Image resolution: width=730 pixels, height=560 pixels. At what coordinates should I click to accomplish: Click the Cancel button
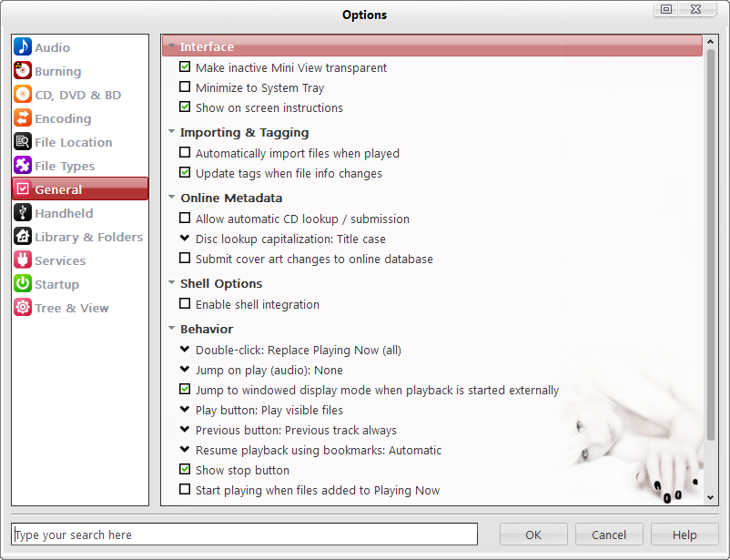[609, 535]
